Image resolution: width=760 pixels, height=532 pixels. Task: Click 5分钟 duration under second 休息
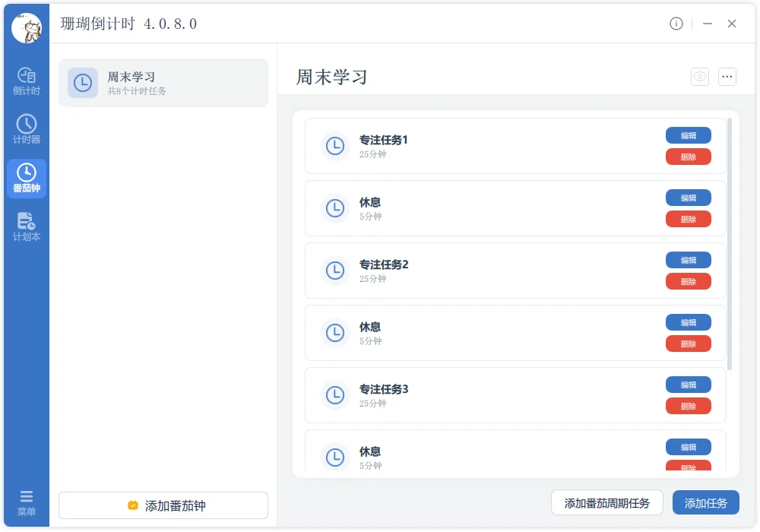point(370,341)
